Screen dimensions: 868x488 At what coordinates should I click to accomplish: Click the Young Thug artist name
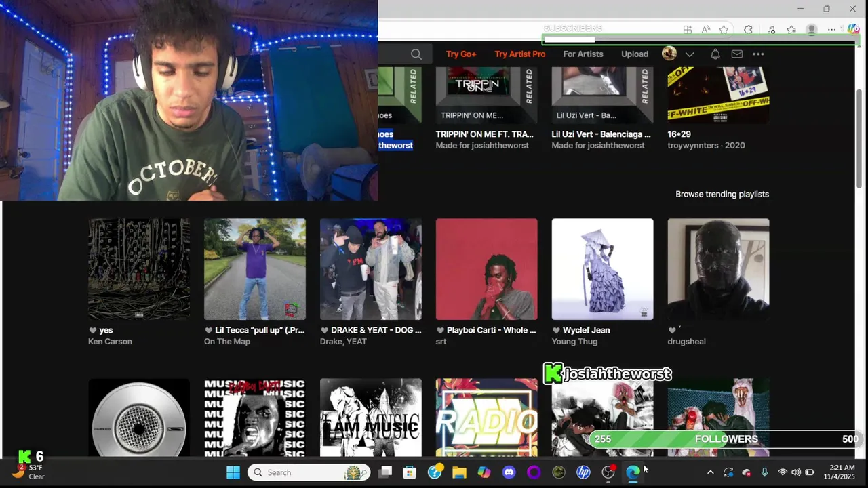pyautogui.click(x=574, y=342)
